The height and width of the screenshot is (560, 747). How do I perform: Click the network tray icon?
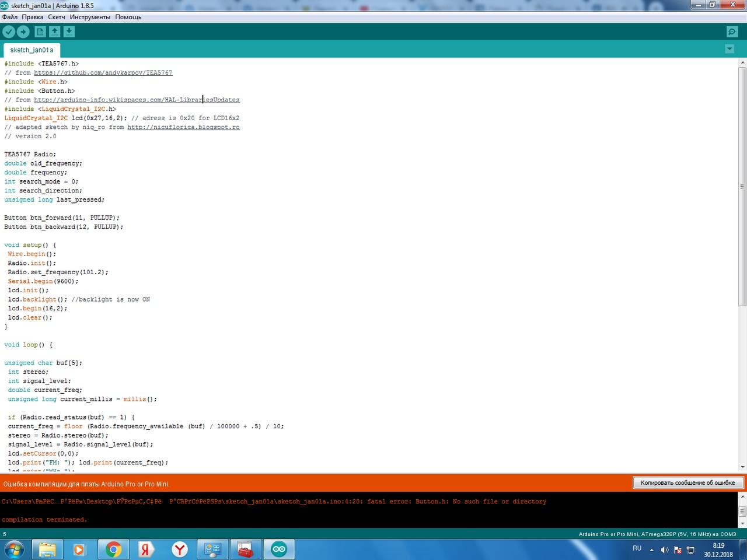coord(690,549)
